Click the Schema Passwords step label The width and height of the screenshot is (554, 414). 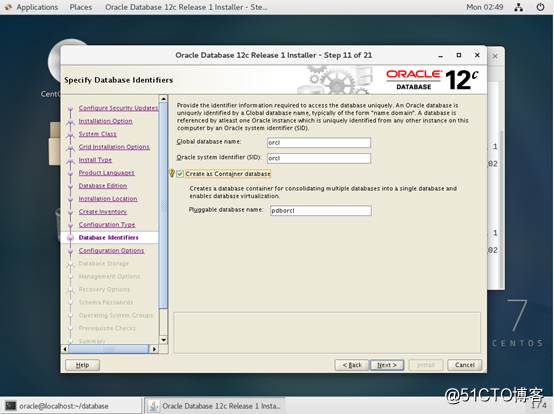coord(106,302)
